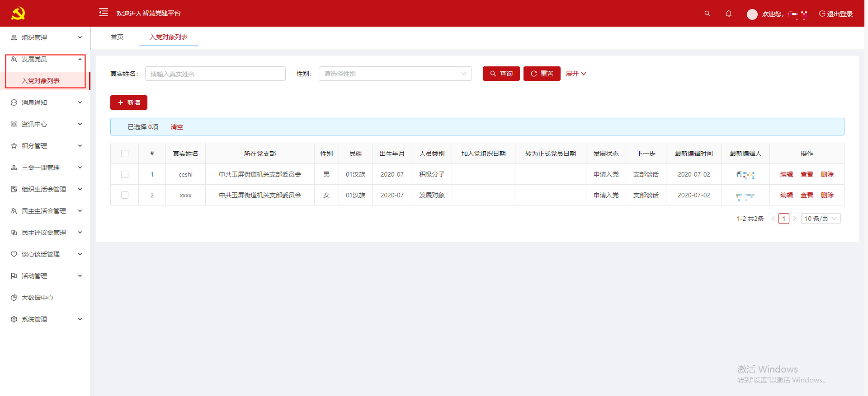Select 入党对象列表 tab
Viewport: 868px width, 396px height.
pyautogui.click(x=169, y=37)
